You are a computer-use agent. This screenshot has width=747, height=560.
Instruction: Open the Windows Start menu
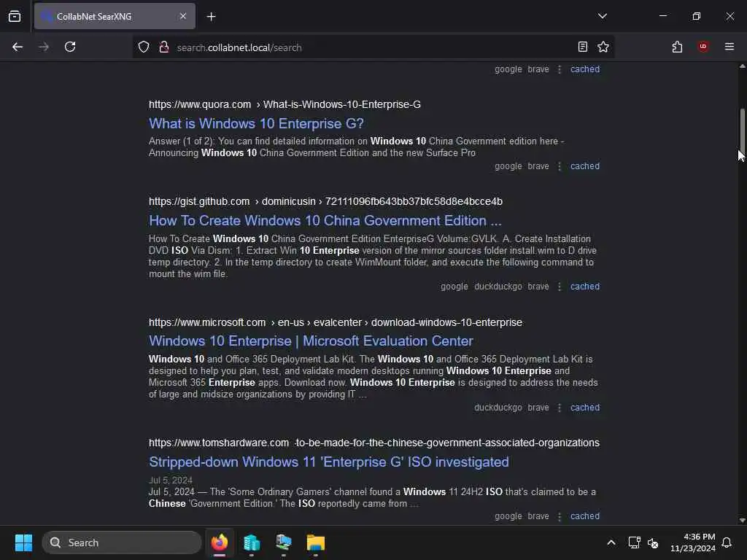click(x=24, y=542)
